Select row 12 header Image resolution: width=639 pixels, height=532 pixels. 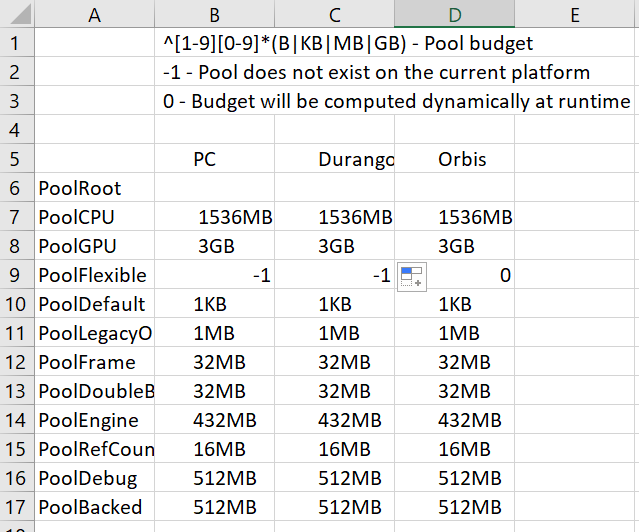pyautogui.click(x=17, y=362)
